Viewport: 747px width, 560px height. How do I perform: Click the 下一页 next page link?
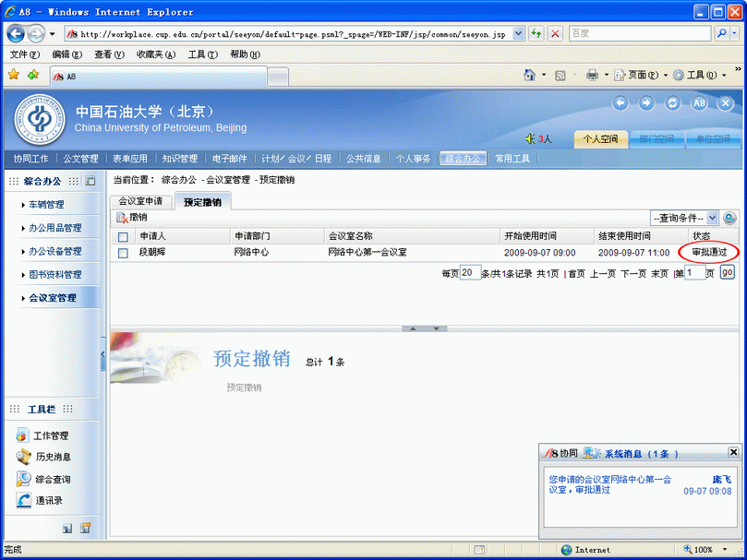633,274
